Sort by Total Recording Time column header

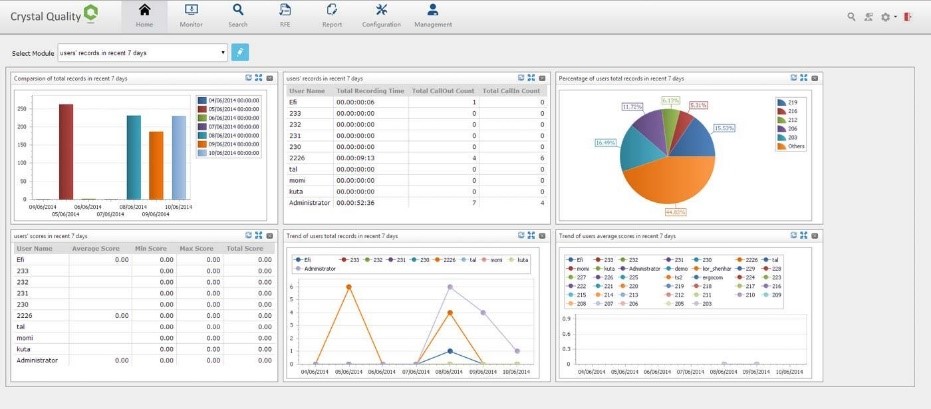pos(370,90)
